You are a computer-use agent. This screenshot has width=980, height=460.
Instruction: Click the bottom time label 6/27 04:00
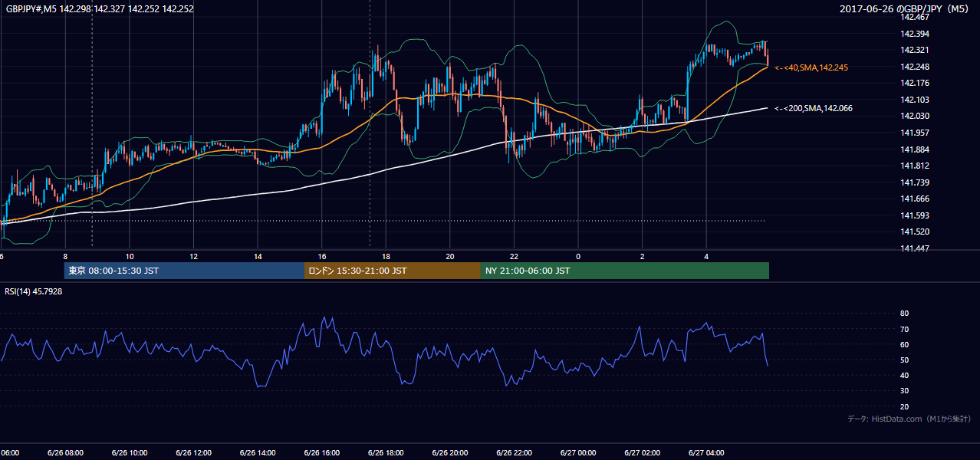[x=705, y=453]
